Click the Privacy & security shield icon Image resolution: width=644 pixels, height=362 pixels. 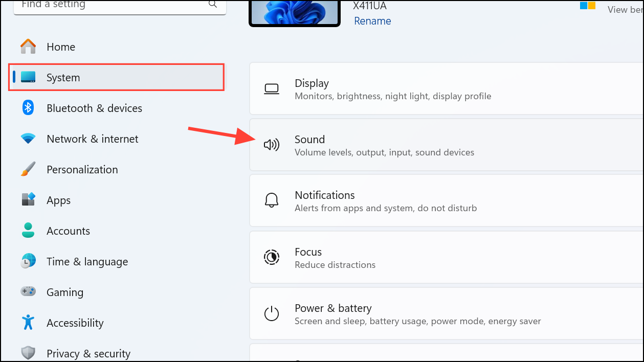coord(28,352)
